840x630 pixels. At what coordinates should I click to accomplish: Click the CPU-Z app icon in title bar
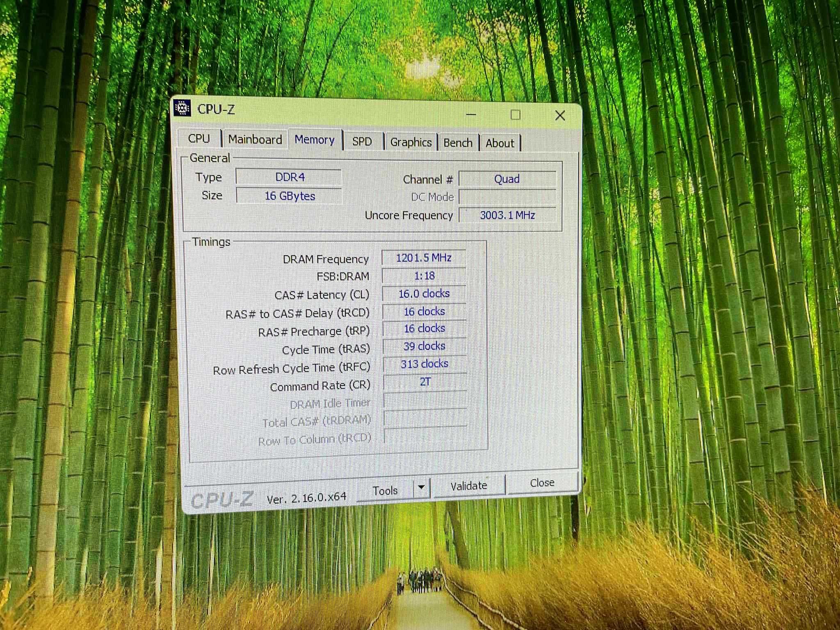(182, 108)
